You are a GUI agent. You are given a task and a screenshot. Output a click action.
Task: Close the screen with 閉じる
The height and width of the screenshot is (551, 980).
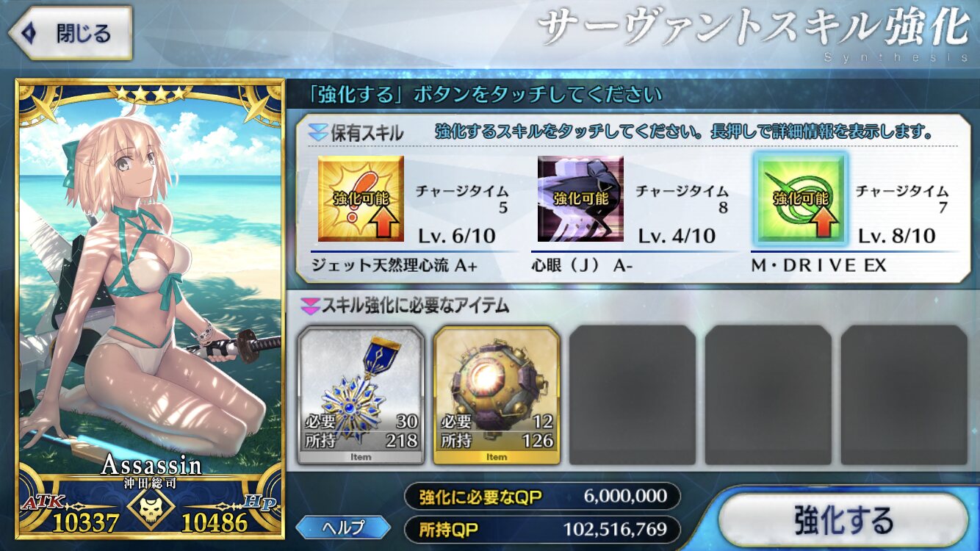[x=70, y=33]
